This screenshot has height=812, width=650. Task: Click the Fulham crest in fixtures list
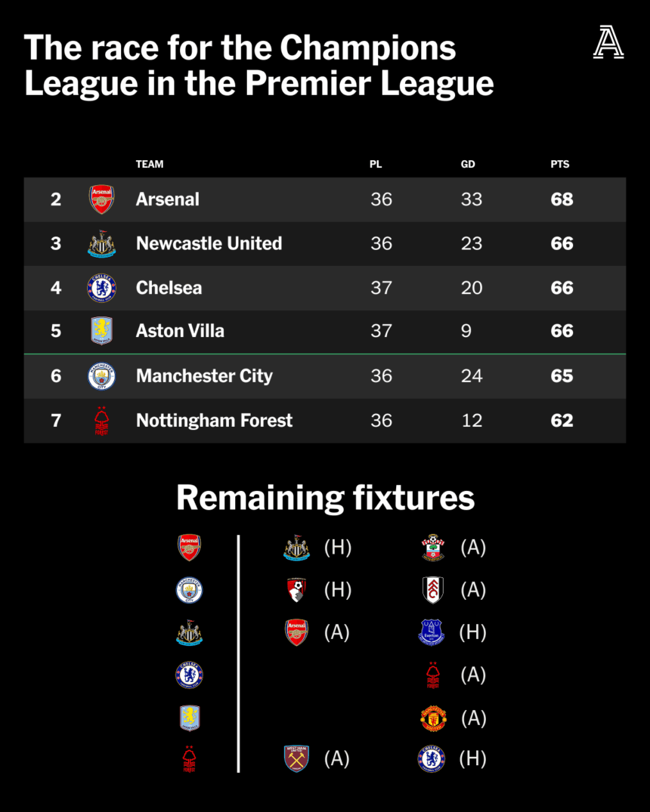[433, 591]
